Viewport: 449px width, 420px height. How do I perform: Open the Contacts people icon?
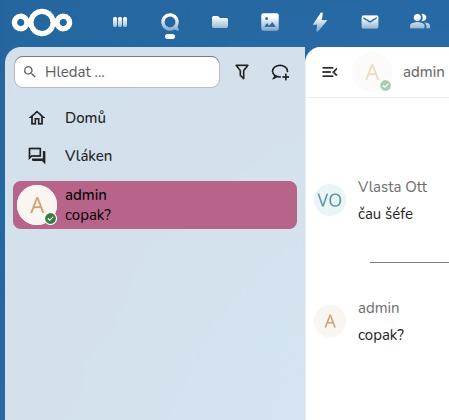420,22
